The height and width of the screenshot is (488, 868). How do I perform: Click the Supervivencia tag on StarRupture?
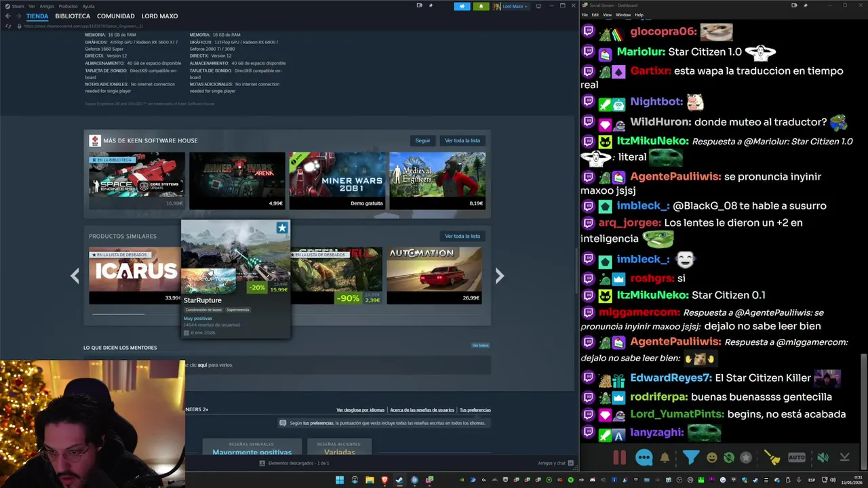tap(238, 310)
